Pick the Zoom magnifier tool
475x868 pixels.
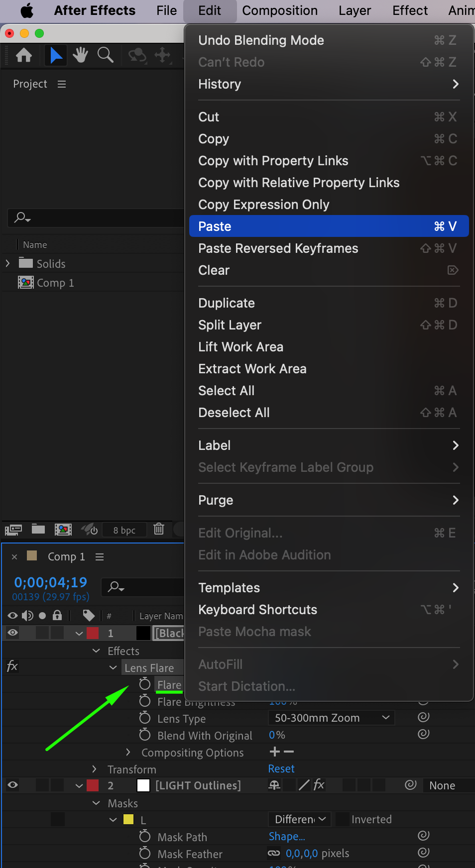tap(105, 55)
